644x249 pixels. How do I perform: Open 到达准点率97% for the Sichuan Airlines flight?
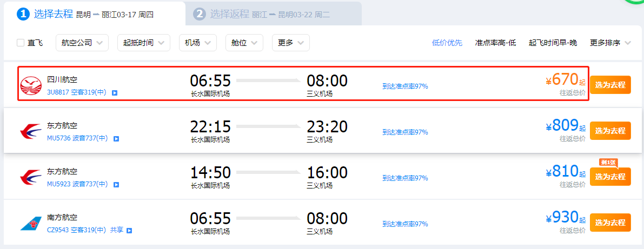click(x=405, y=86)
